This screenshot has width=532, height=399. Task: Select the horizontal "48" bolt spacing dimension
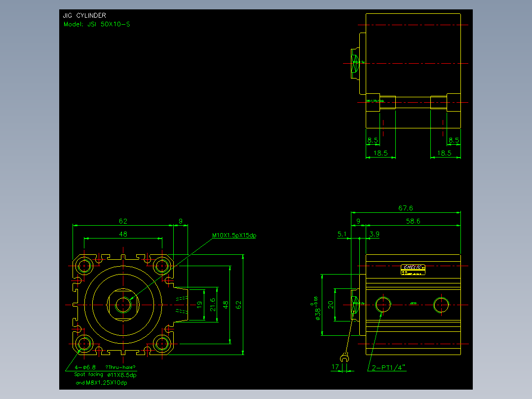(x=123, y=234)
